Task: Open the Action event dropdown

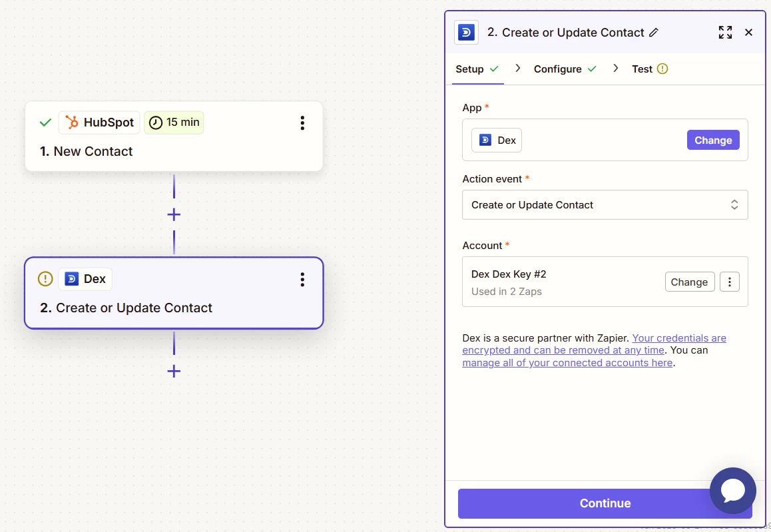Action: (x=605, y=204)
